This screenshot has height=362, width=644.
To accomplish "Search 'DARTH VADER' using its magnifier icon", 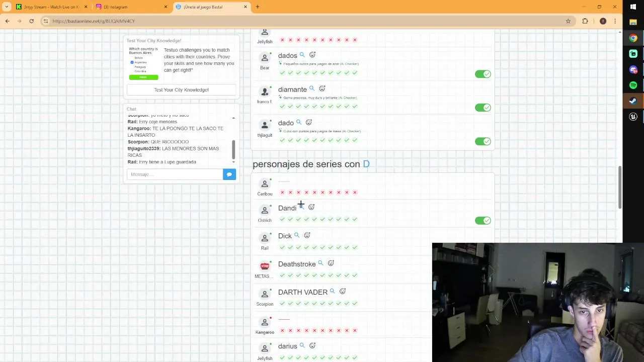I will (332, 291).
